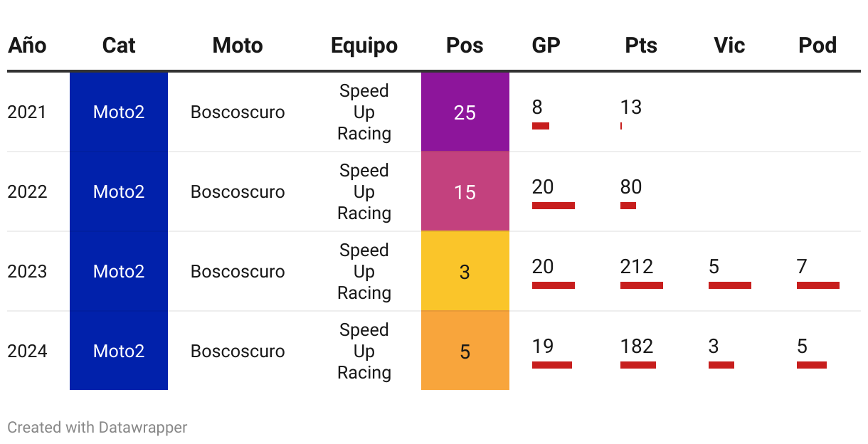This screenshot has width=868, height=444.
Task: Click the 212 points bar in 2023
Action: [642, 285]
